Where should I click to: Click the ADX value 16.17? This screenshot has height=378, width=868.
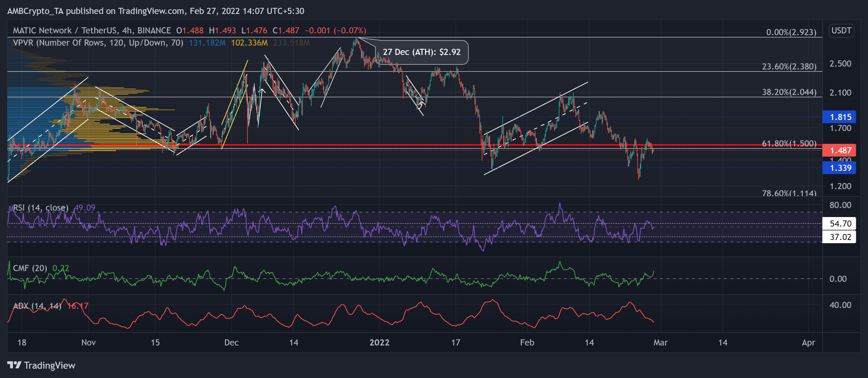(x=77, y=306)
